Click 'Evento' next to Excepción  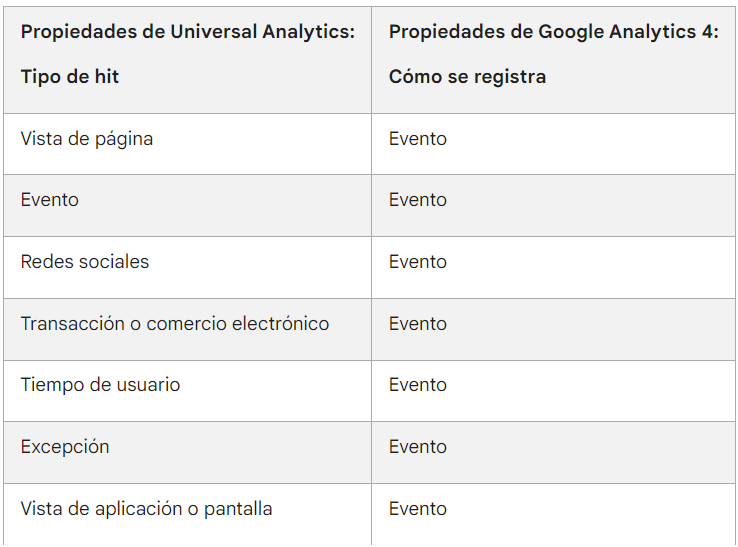[417, 447]
